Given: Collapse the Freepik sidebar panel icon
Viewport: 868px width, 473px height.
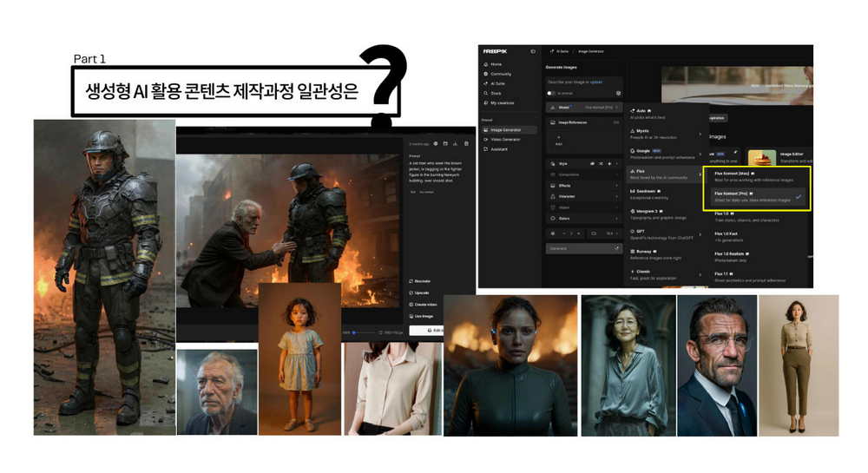Looking at the screenshot, I should pyautogui.click(x=533, y=51).
